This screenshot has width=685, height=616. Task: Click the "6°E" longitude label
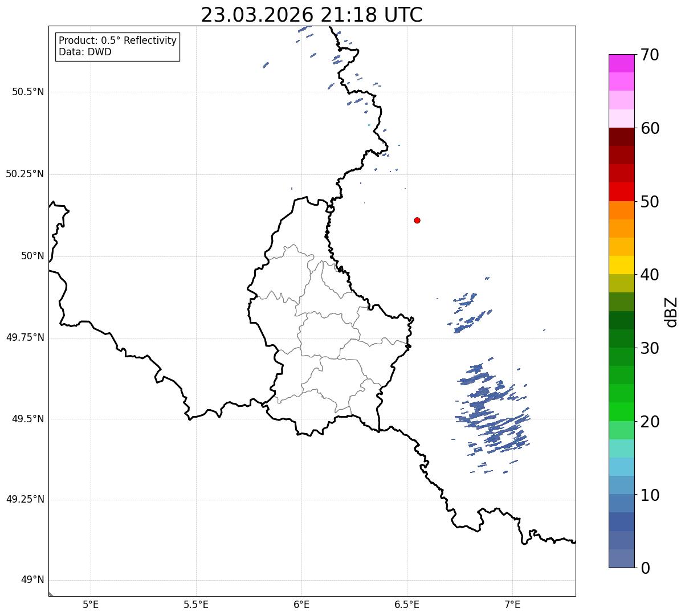301,605
